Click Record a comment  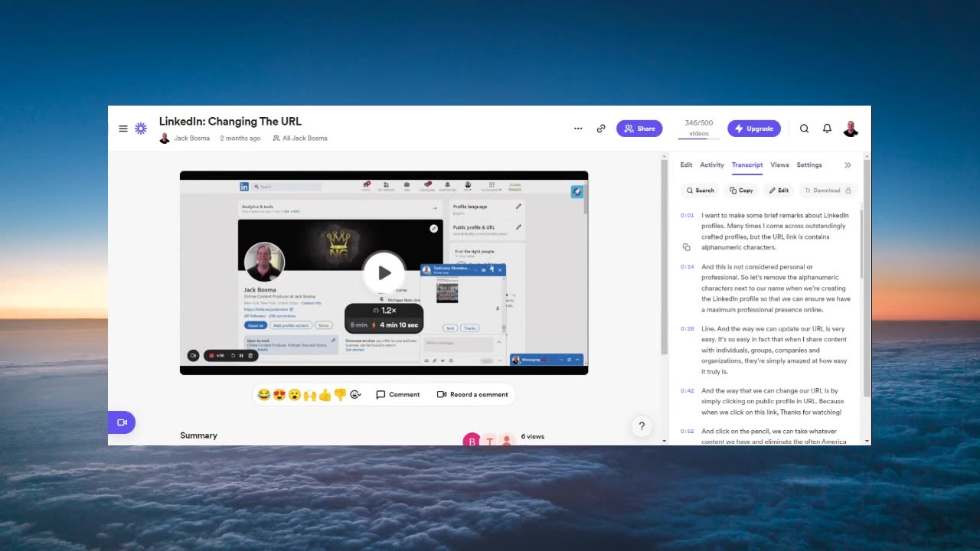click(472, 395)
